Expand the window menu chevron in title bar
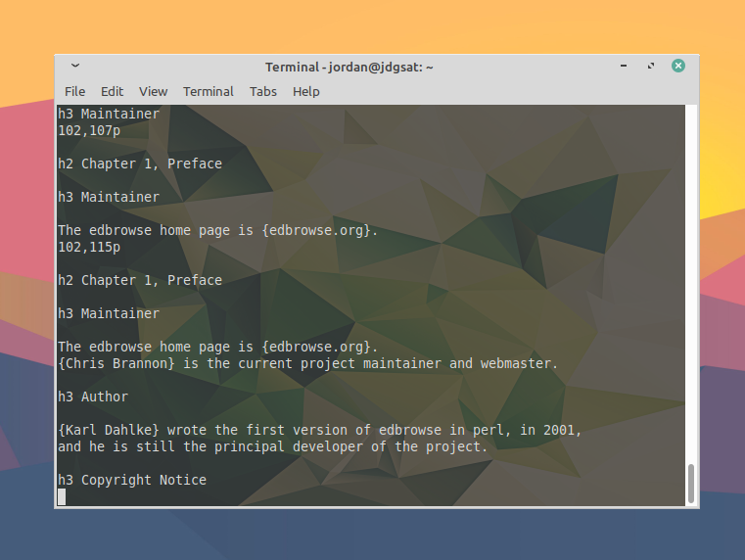The height and width of the screenshot is (560, 745). pyautogui.click(x=75, y=67)
